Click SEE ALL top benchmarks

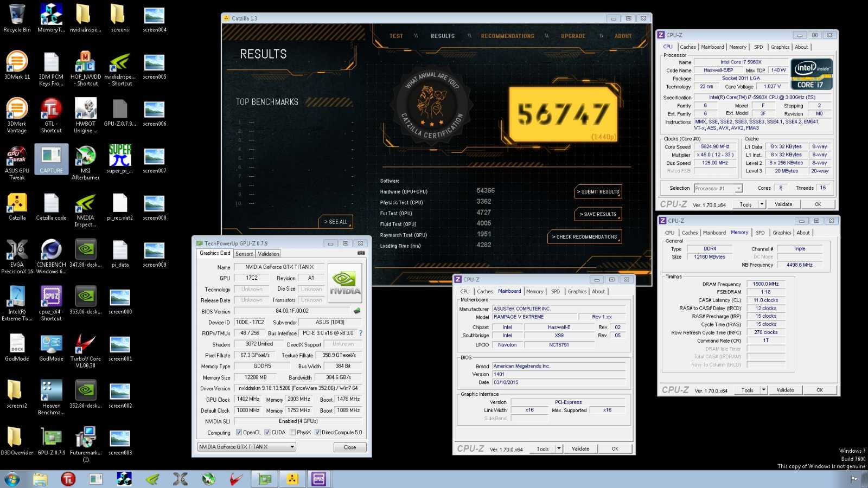pyautogui.click(x=336, y=222)
